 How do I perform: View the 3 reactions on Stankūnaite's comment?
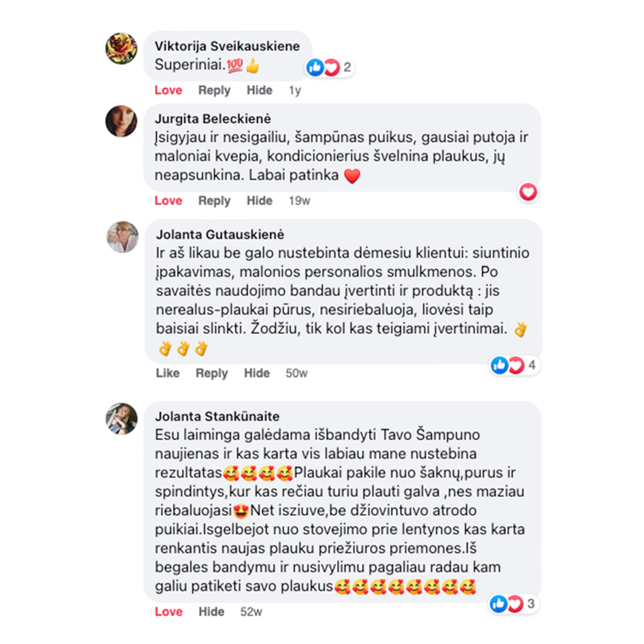coord(513,604)
